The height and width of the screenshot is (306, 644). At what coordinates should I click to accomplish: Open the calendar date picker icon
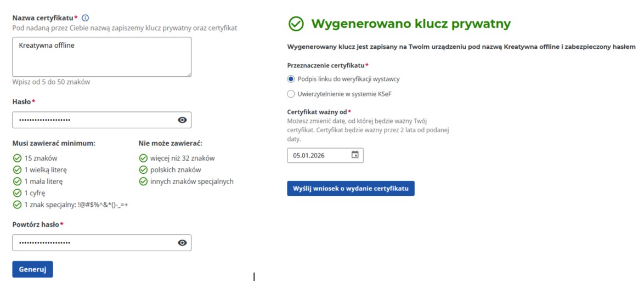pos(355,155)
